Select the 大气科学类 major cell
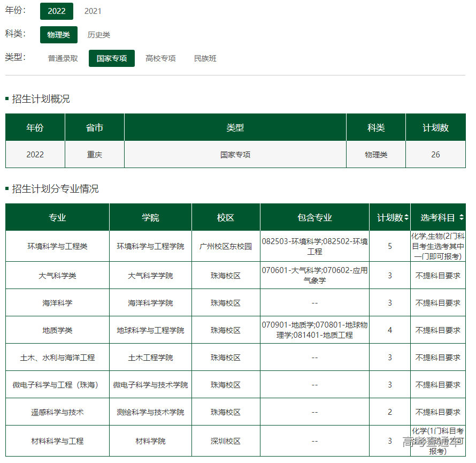Screen dimensions: 476x463 (x=57, y=276)
